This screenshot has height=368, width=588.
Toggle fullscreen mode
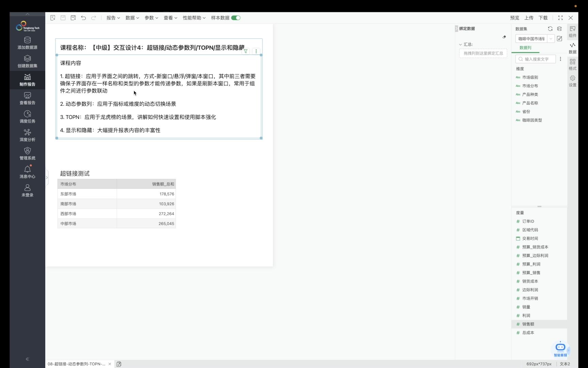560,18
